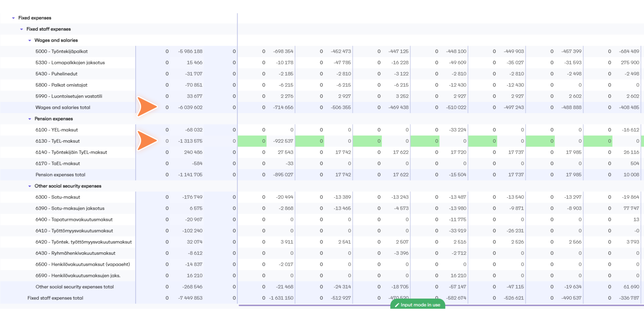Select row 6140 - Työntekijäin TyEL-maksut
Viewport: 644px width, 322px height.
tap(71, 152)
